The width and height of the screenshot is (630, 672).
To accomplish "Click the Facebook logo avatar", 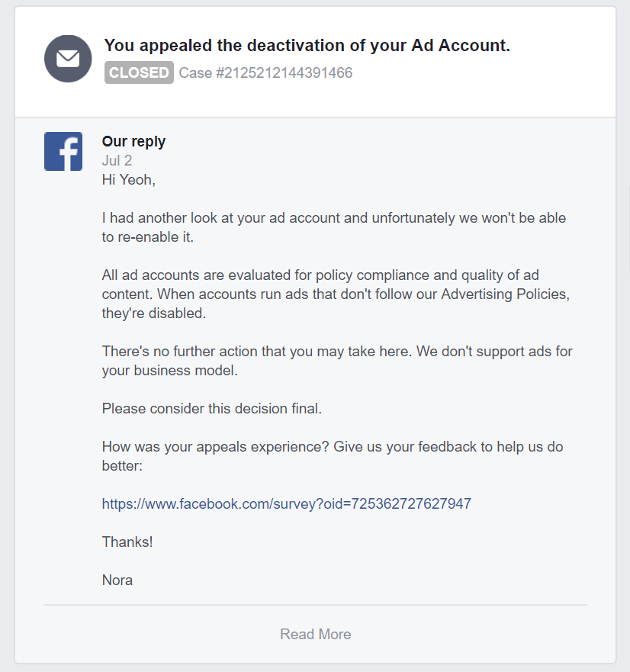I will (63, 151).
